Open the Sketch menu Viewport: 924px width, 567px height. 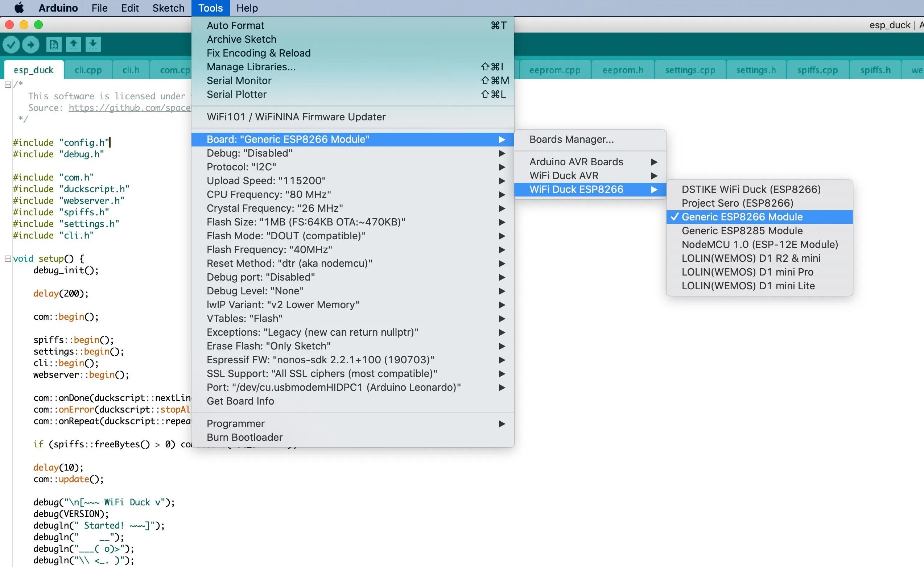point(168,8)
